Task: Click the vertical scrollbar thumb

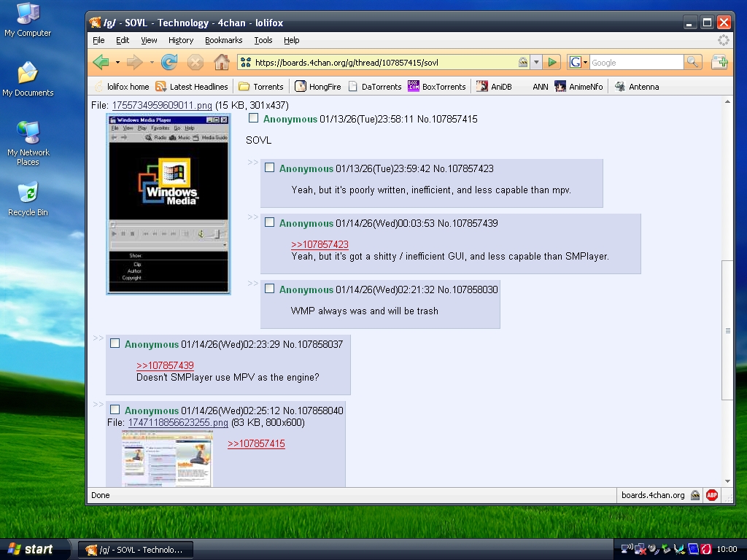Action: (727, 330)
